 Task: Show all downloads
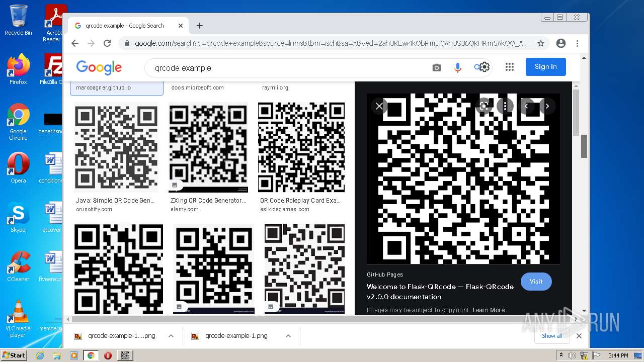(552, 336)
